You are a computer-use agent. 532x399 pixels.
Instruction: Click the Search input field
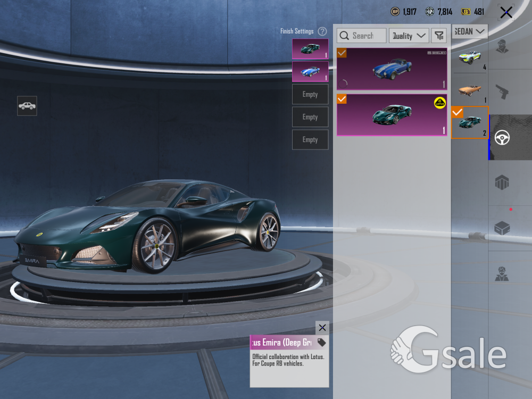click(362, 36)
